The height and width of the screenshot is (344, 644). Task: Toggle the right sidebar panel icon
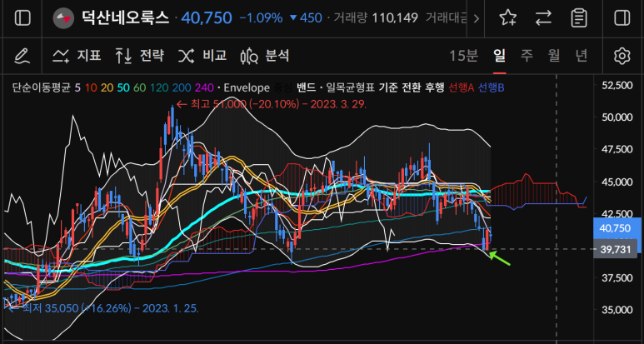(x=622, y=18)
